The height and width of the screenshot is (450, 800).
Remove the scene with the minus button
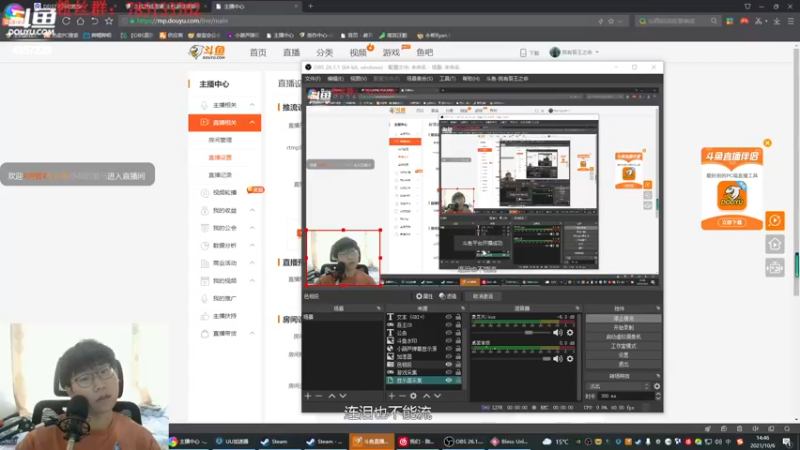[318, 396]
